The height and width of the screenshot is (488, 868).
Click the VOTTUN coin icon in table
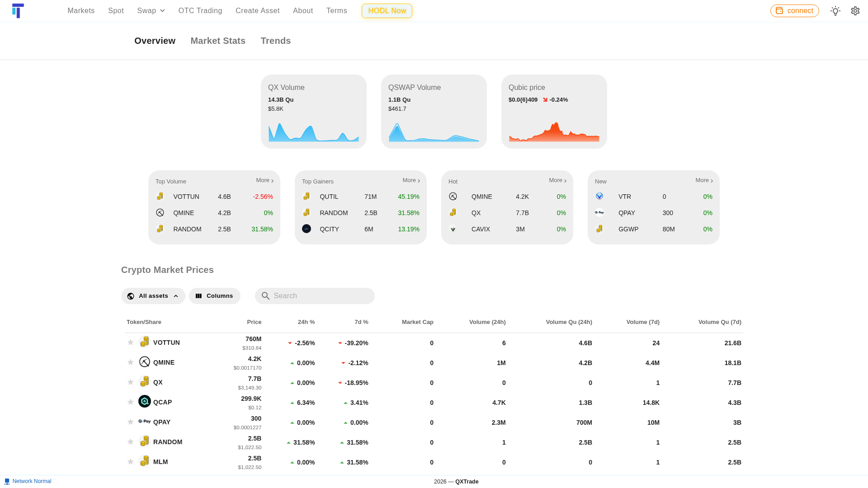click(145, 342)
